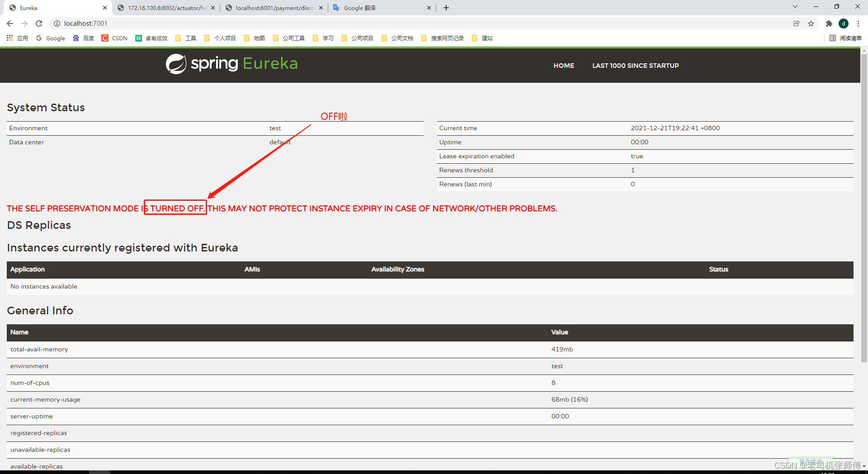Open the CSDN bookmark
The height and width of the screenshot is (474, 868).
[x=114, y=38]
